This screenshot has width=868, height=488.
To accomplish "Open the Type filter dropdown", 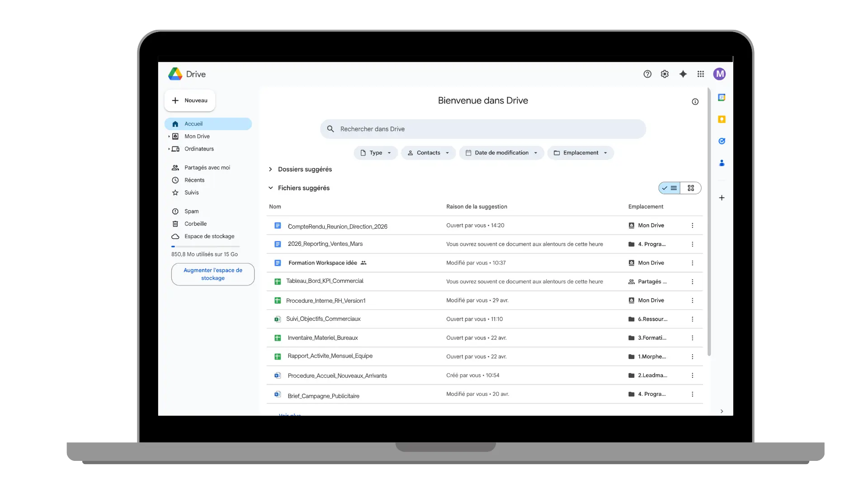I will tap(376, 153).
